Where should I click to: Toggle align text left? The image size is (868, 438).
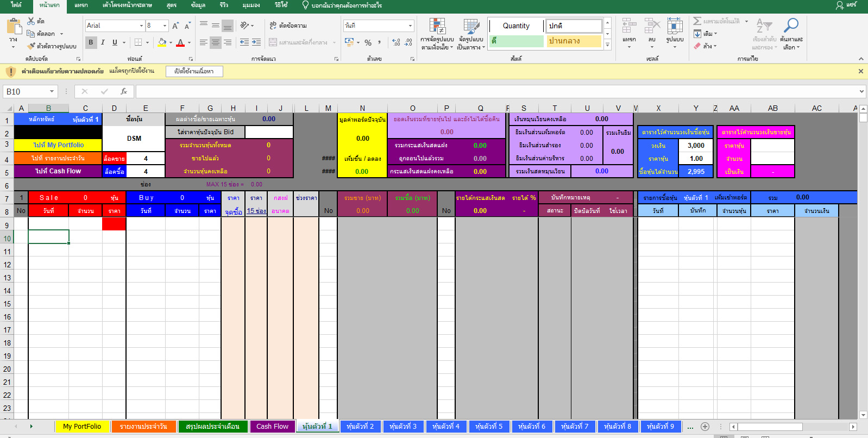tap(204, 42)
